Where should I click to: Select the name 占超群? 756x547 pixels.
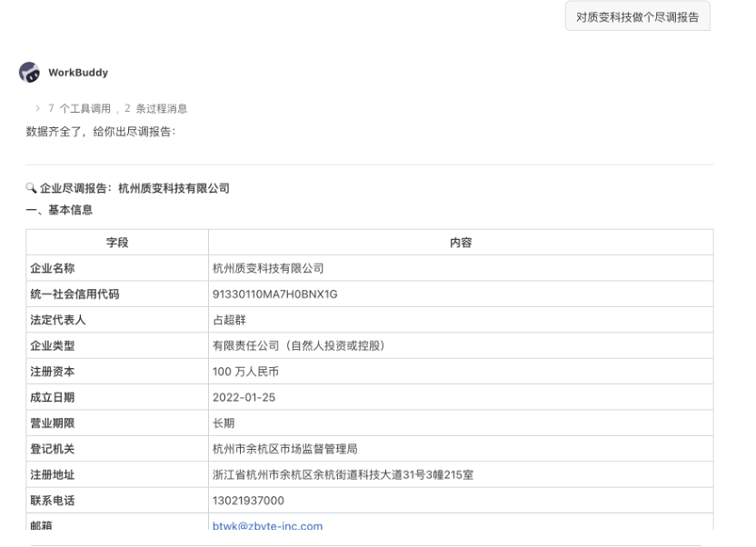[229, 320]
